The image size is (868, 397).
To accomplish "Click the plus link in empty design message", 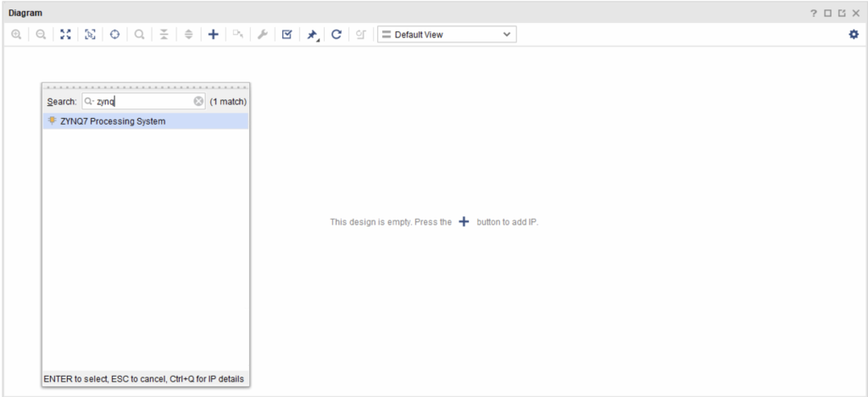I will tap(464, 221).
